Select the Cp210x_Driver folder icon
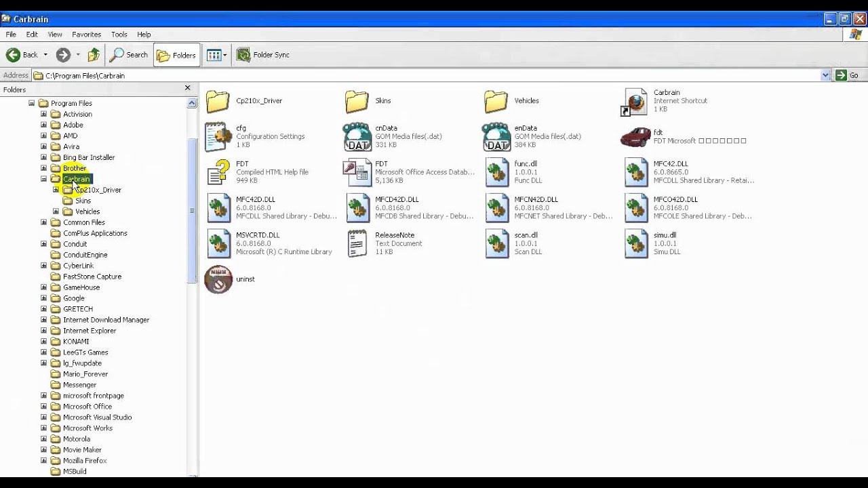The height and width of the screenshot is (488, 868). [x=218, y=101]
